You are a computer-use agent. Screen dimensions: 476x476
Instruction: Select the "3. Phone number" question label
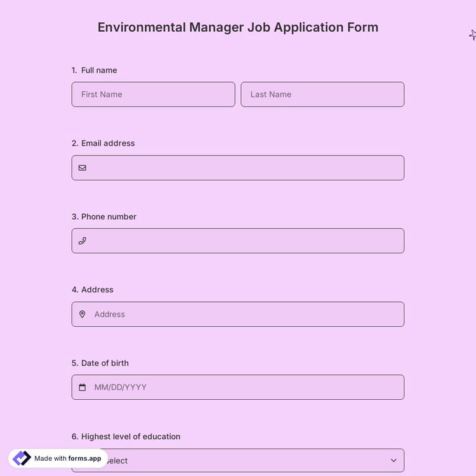104,216
